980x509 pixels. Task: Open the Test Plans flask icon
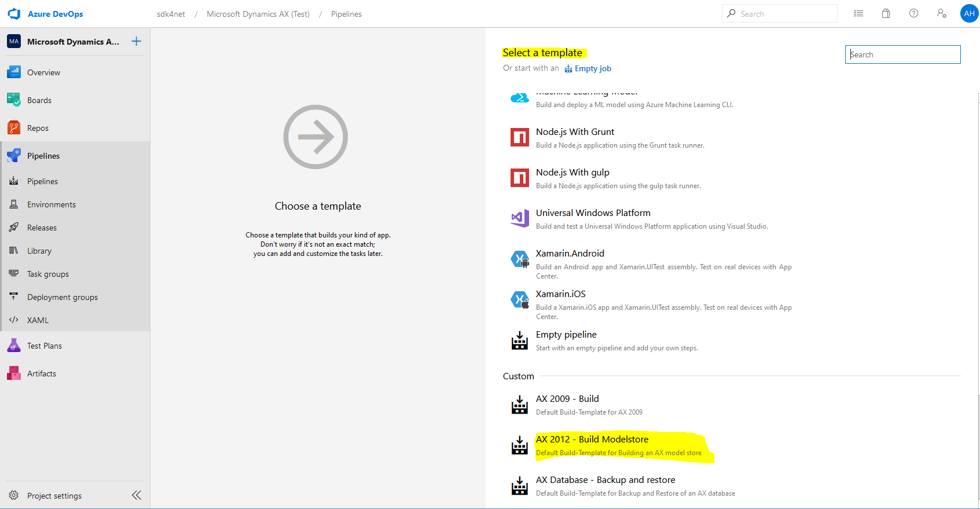(14, 346)
